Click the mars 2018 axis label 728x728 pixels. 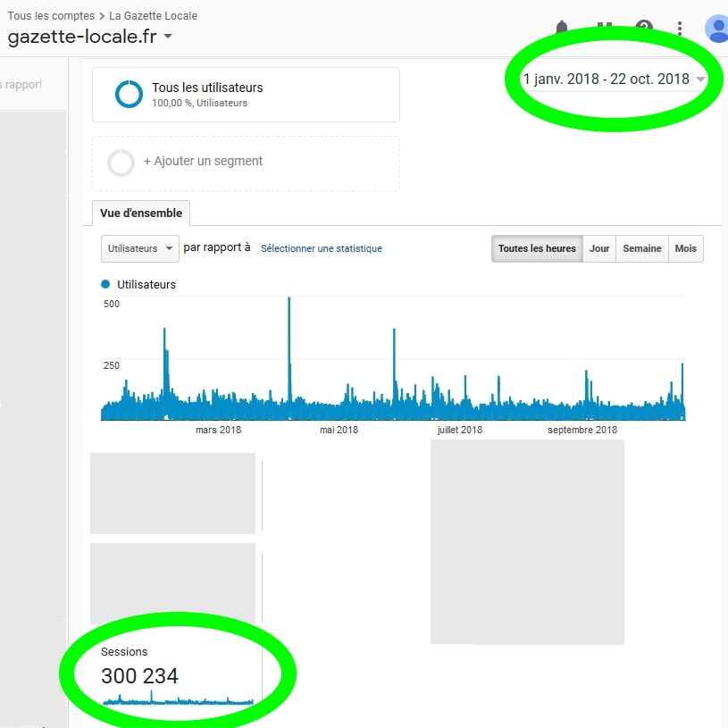tap(218, 430)
